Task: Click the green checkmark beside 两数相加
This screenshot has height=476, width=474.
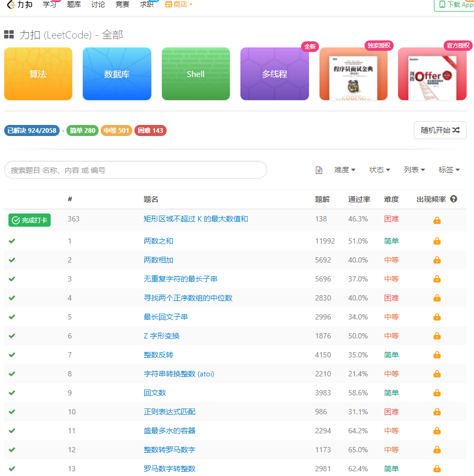Action: pyautogui.click(x=12, y=260)
